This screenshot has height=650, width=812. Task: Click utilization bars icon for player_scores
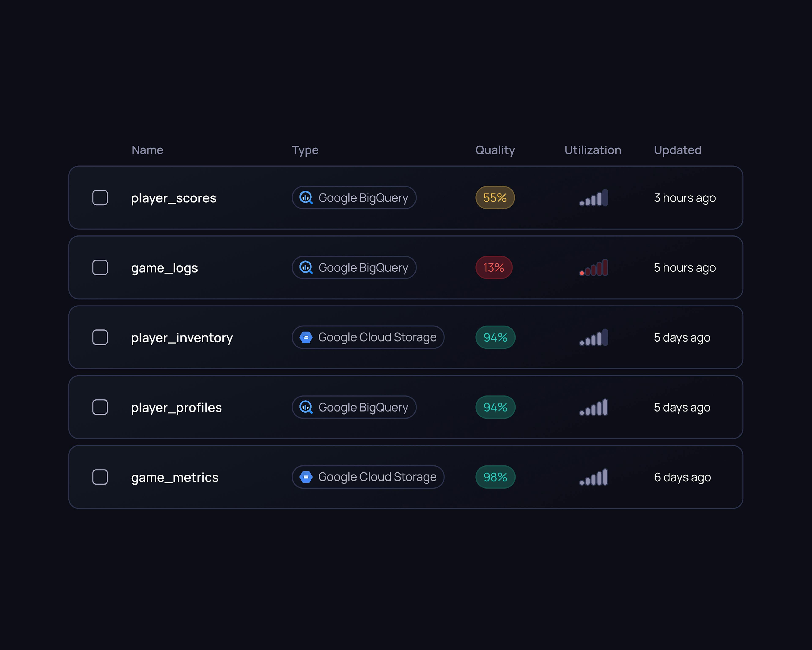point(594,198)
